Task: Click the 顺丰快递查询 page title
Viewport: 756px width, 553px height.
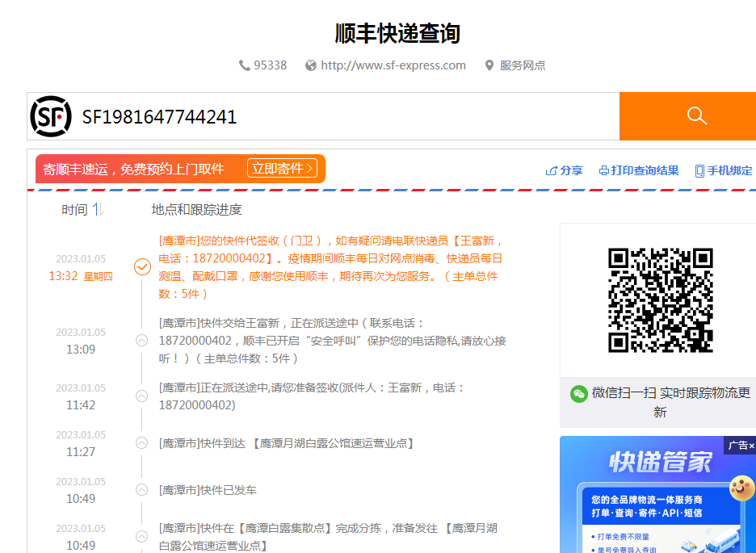Action: [397, 33]
